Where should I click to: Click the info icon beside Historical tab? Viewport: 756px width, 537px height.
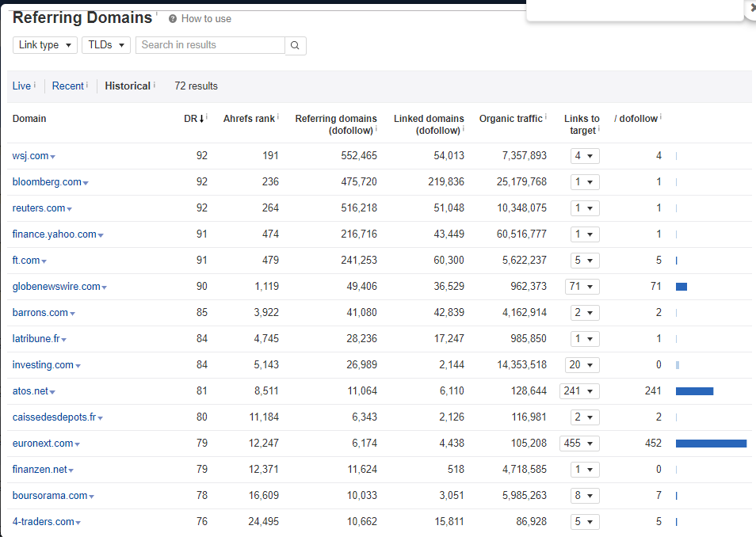pos(155,85)
